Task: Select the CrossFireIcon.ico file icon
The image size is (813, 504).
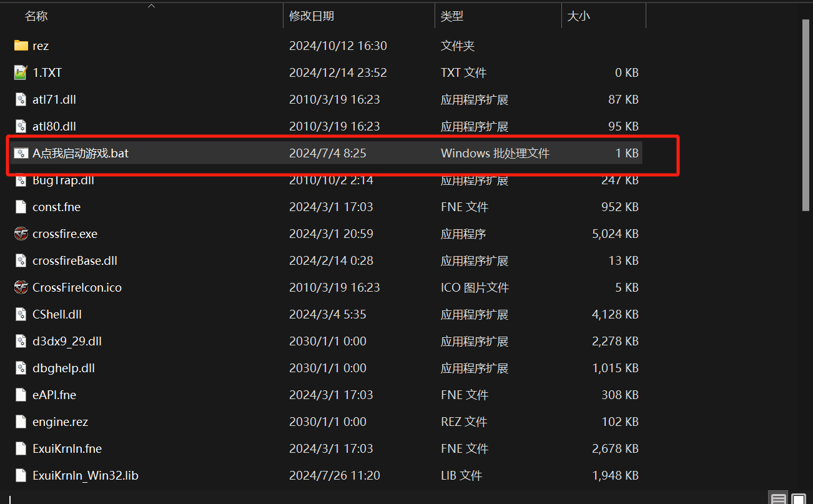Action: [21, 287]
